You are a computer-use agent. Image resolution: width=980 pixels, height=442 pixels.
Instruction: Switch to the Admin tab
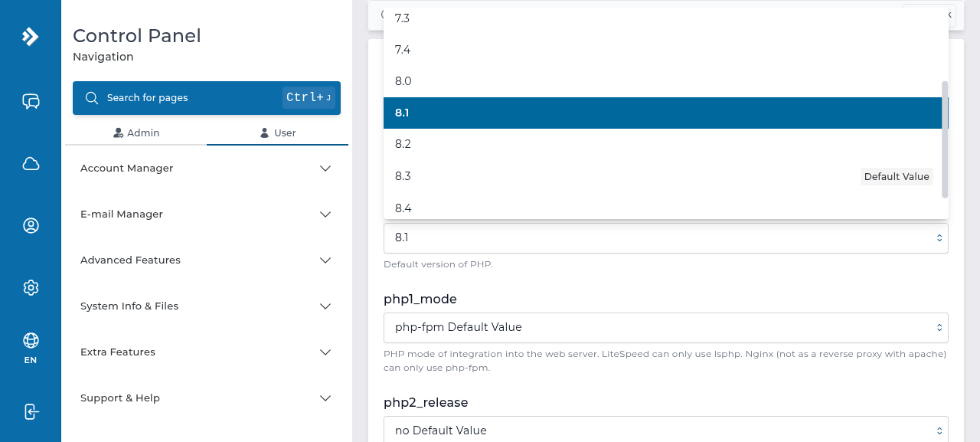tap(136, 133)
